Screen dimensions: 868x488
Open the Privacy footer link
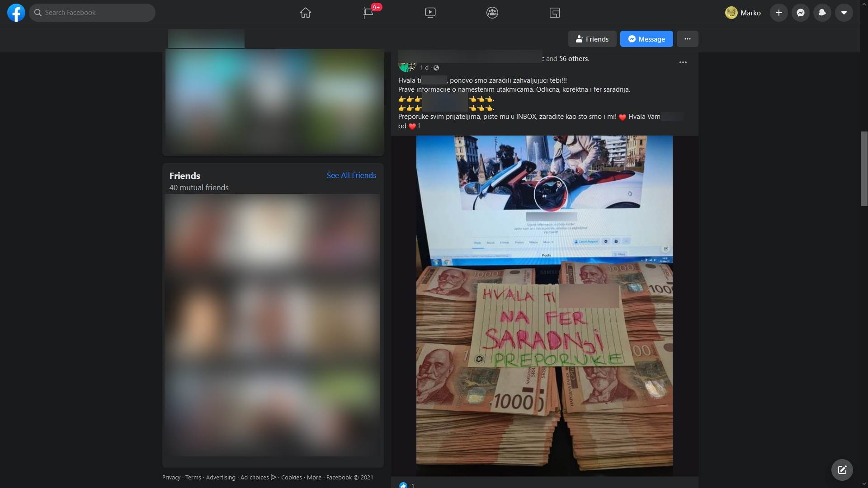(x=170, y=477)
